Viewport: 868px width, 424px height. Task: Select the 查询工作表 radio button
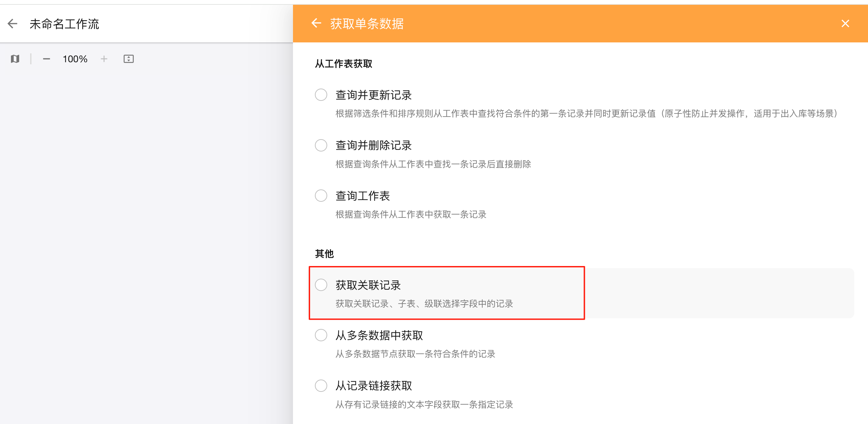(321, 196)
